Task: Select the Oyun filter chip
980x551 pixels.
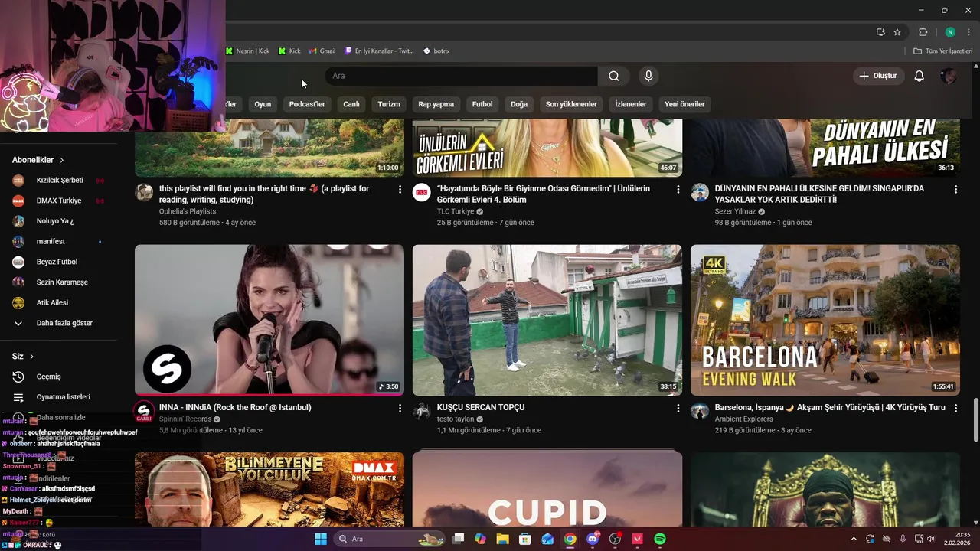Action: click(263, 104)
